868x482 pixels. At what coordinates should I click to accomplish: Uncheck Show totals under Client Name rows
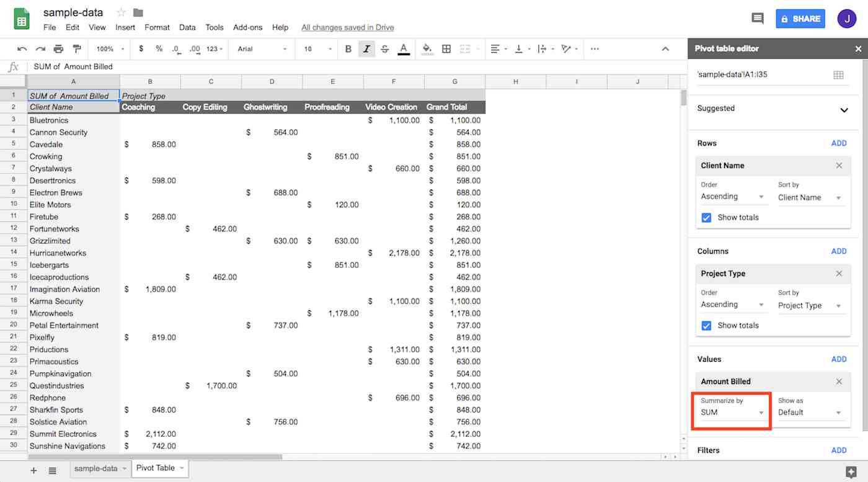coord(706,217)
